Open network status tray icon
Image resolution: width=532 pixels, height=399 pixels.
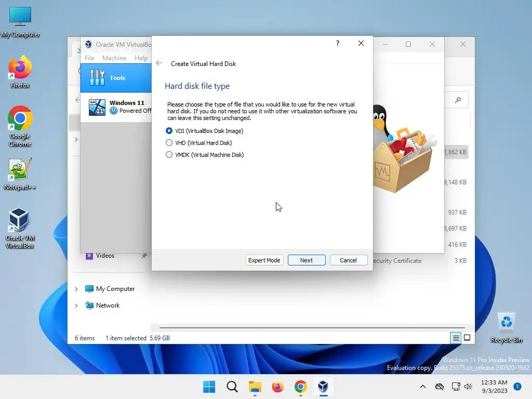tap(456, 387)
